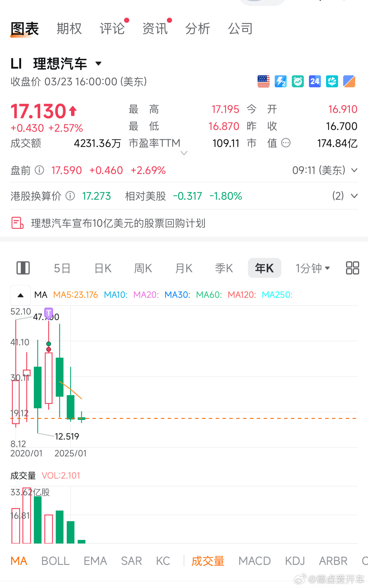Screen dimensions: 368x588
Task: Open the red news document icon
Action: click(x=17, y=223)
